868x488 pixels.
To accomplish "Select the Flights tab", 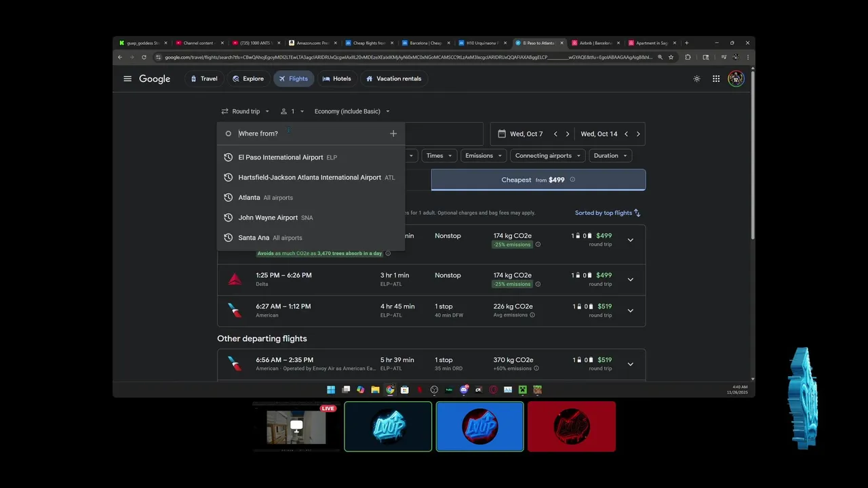I will tap(294, 79).
